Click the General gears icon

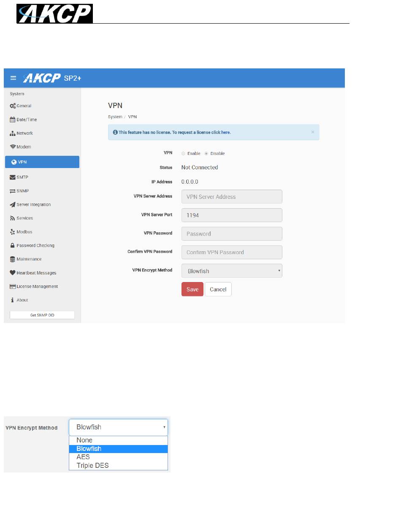[13, 106]
